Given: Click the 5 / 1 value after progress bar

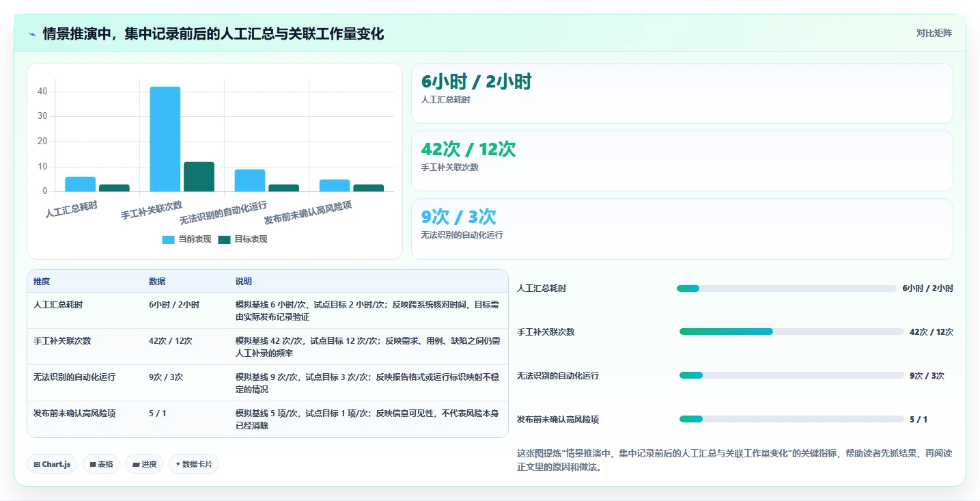Looking at the screenshot, I should pos(919,420).
